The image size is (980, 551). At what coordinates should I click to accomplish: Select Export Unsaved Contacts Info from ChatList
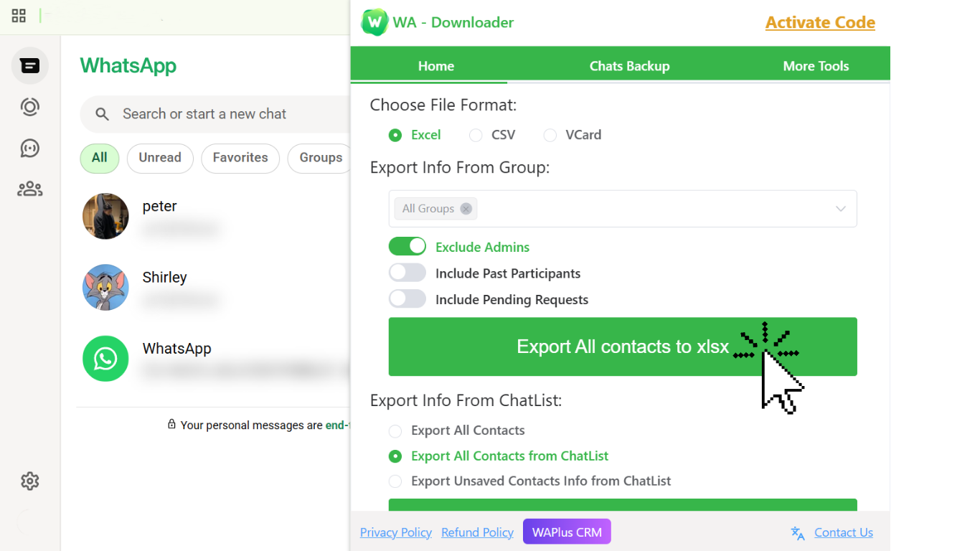tap(395, 481)
